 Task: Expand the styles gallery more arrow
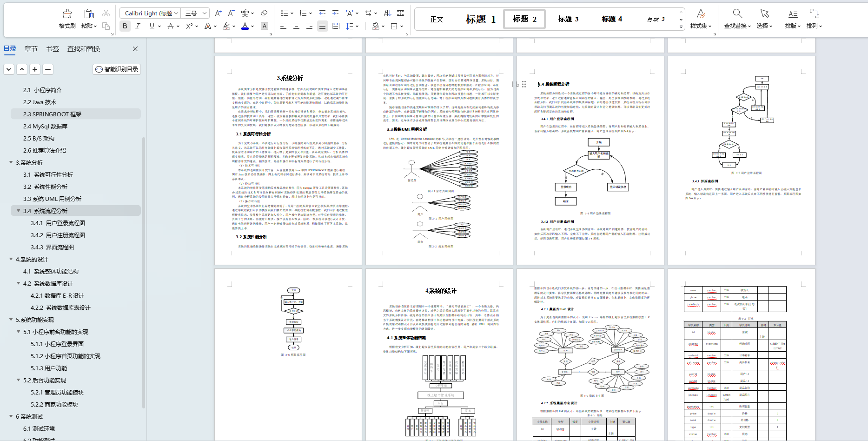(x=681, y=27)
